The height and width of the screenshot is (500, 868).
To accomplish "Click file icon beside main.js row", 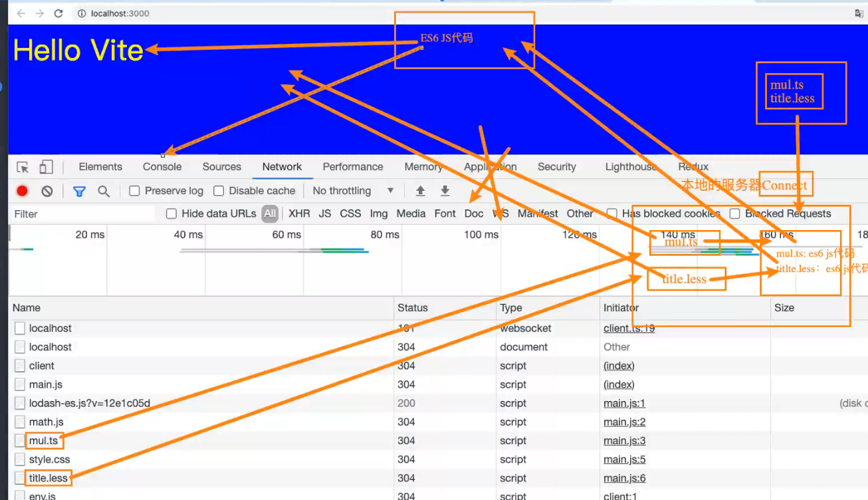I will click(x=20, y=384).
